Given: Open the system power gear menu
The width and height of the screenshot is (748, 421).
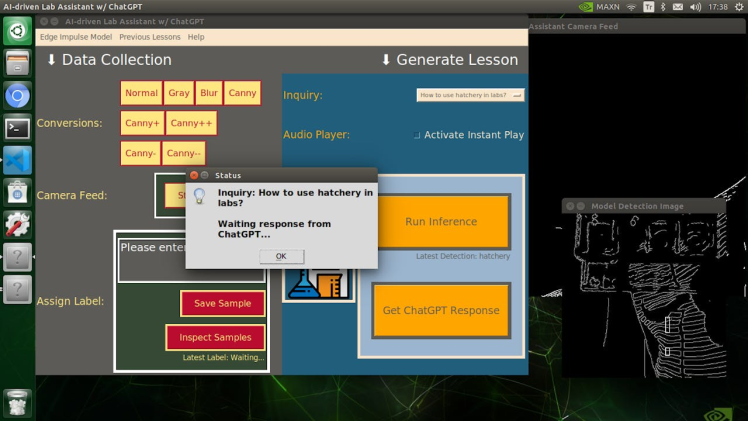Looking at the screenshot, I should (x=739, y=7).
